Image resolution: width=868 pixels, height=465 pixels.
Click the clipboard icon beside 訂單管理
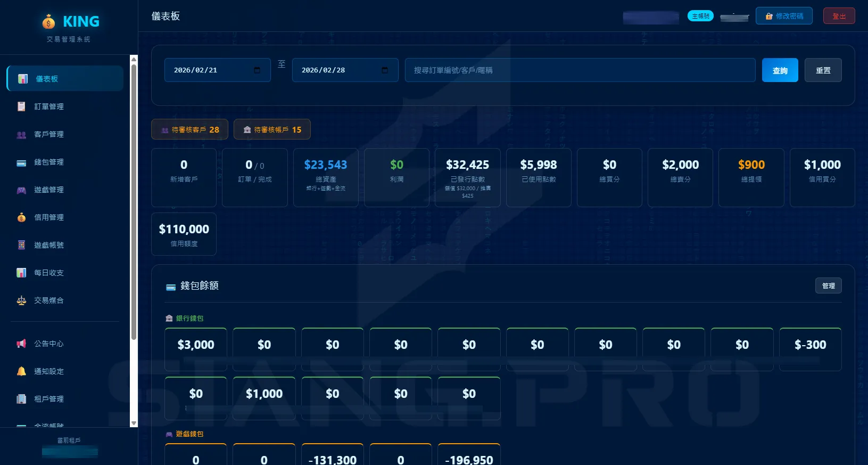[x=21, y=107]
